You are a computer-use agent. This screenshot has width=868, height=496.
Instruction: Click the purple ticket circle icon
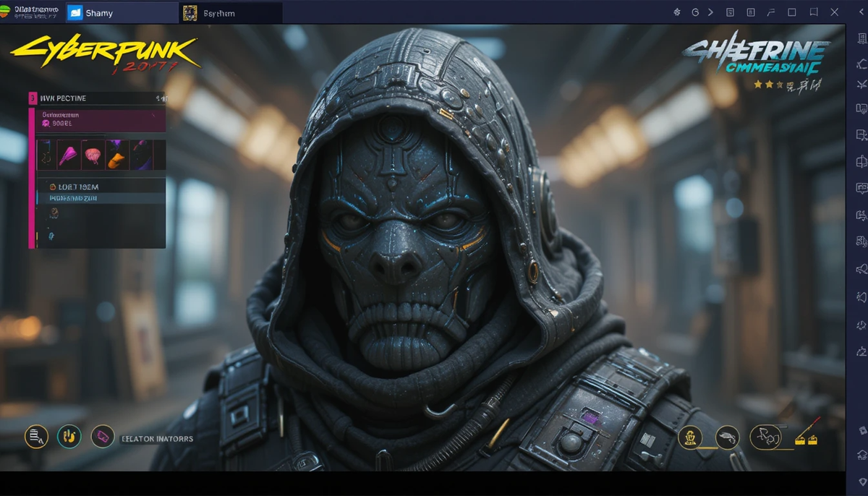(103, 436)
